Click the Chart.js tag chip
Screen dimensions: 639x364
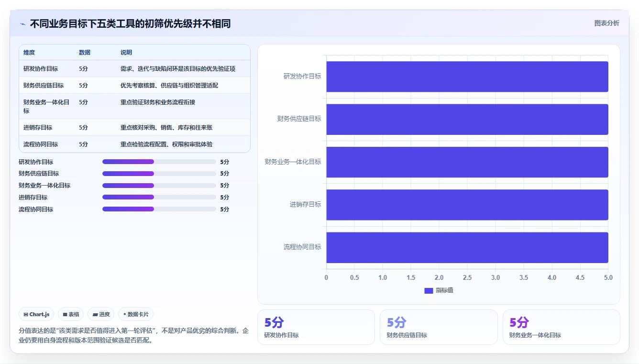pos(36,314)
